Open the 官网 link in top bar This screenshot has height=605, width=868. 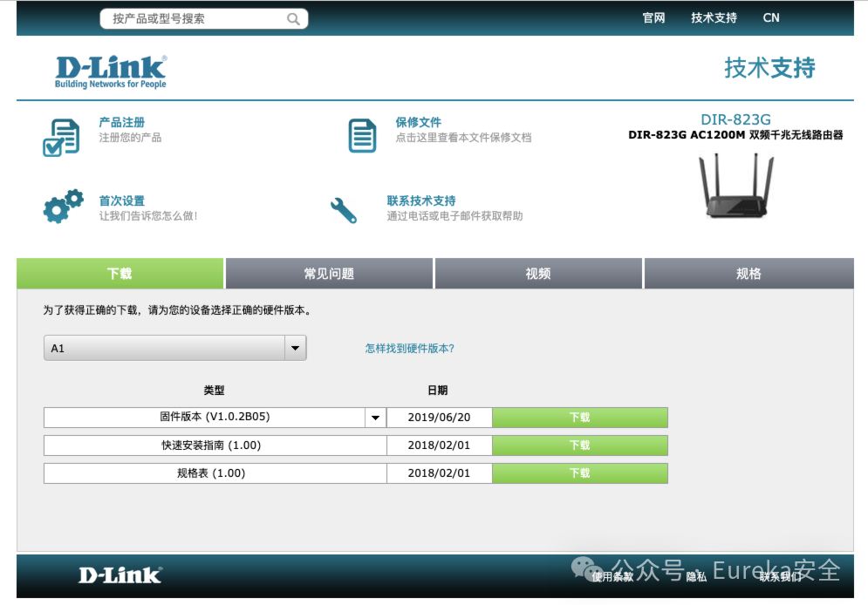(653, 17)
